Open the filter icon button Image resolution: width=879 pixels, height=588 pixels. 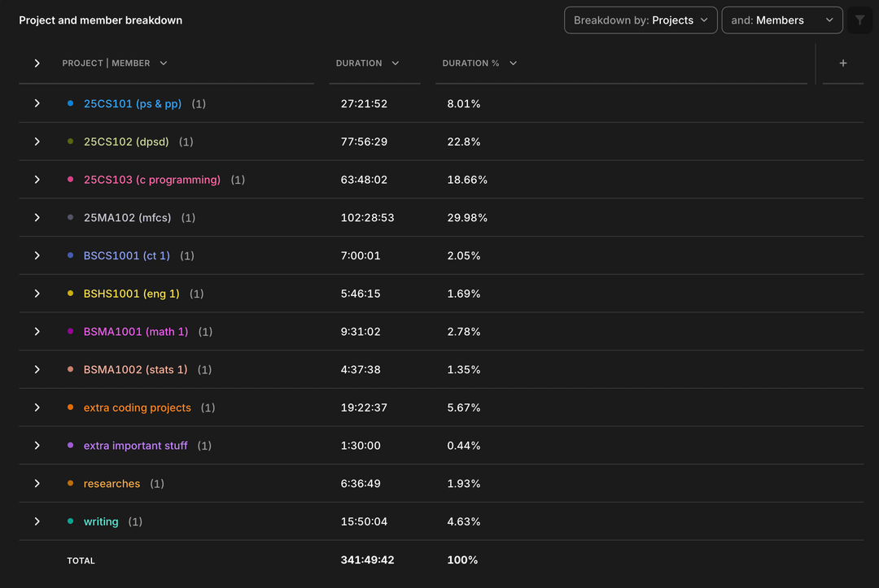click(859, 20)
